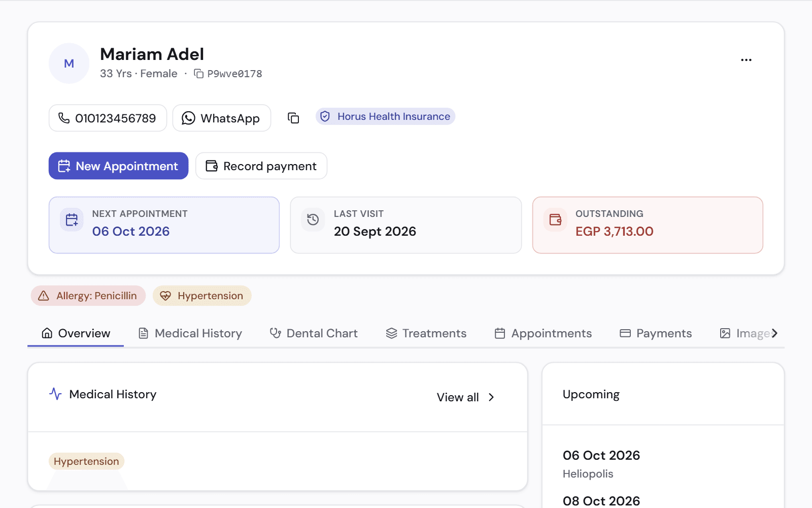Create a New Appointment
The height and width of the screenshot is (508, 812).
click(118, 166)
